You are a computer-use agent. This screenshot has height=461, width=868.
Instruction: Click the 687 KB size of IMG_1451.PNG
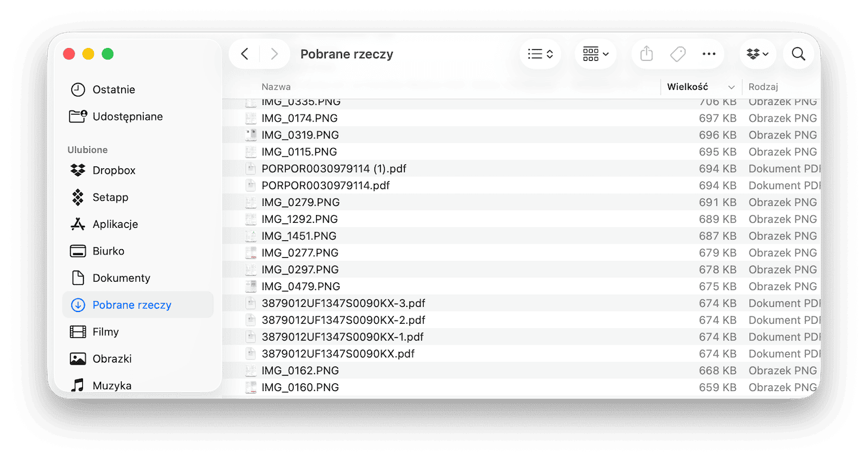pos(718,236)
